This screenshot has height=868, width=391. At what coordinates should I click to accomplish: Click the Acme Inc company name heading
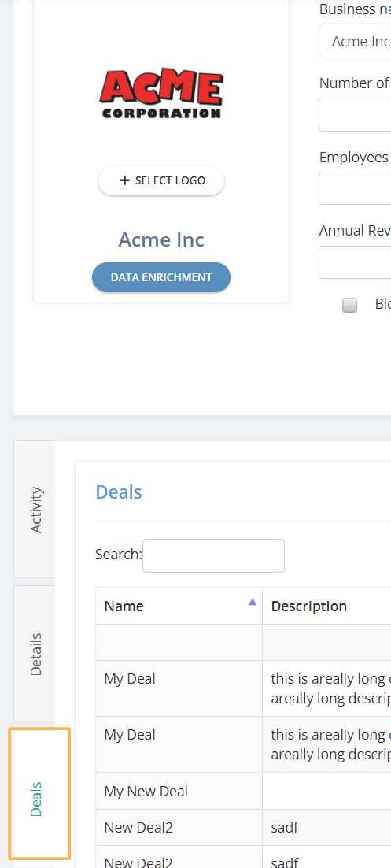point(161,239)
